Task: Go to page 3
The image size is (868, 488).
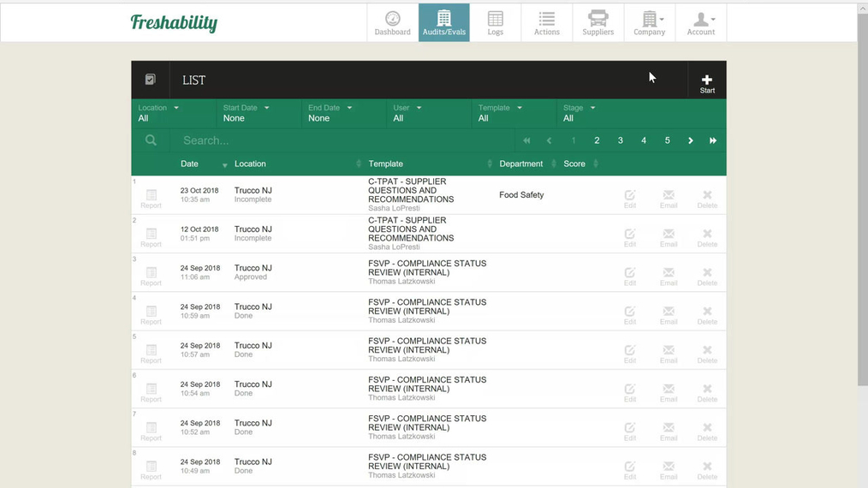Action: [x=621, y=140]
